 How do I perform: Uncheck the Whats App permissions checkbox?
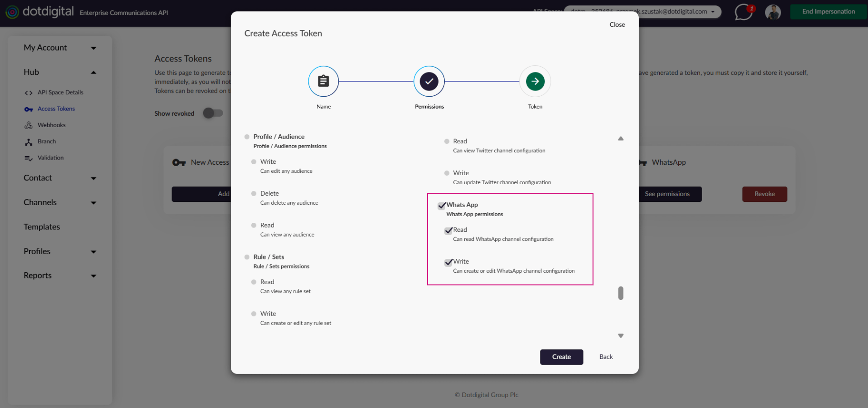tap(442, 206)
